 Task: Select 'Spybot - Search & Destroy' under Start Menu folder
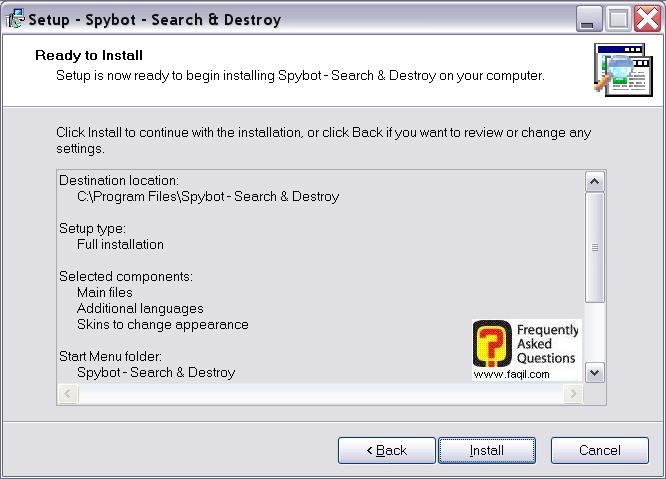click(156, 372)
